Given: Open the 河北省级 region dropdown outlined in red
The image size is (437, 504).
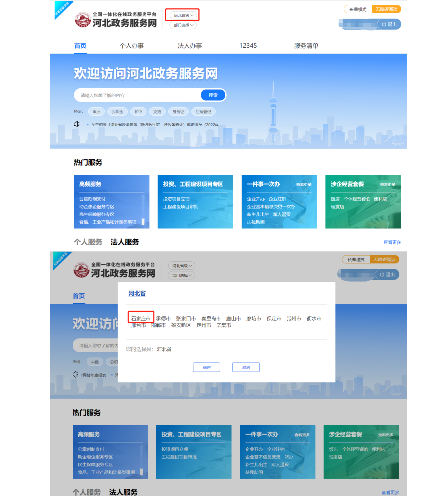Looking at the screenshot, I should click(x=182, y=15).
